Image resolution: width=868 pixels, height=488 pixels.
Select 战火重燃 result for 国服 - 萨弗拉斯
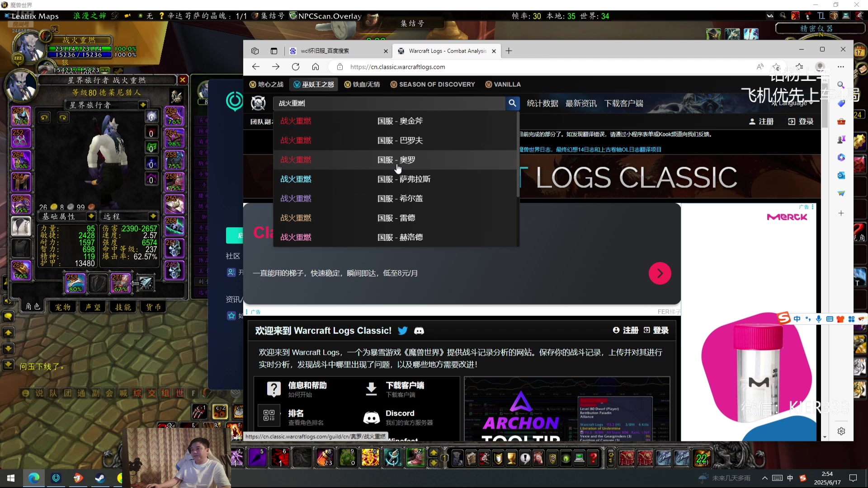(x=396, y=179)
